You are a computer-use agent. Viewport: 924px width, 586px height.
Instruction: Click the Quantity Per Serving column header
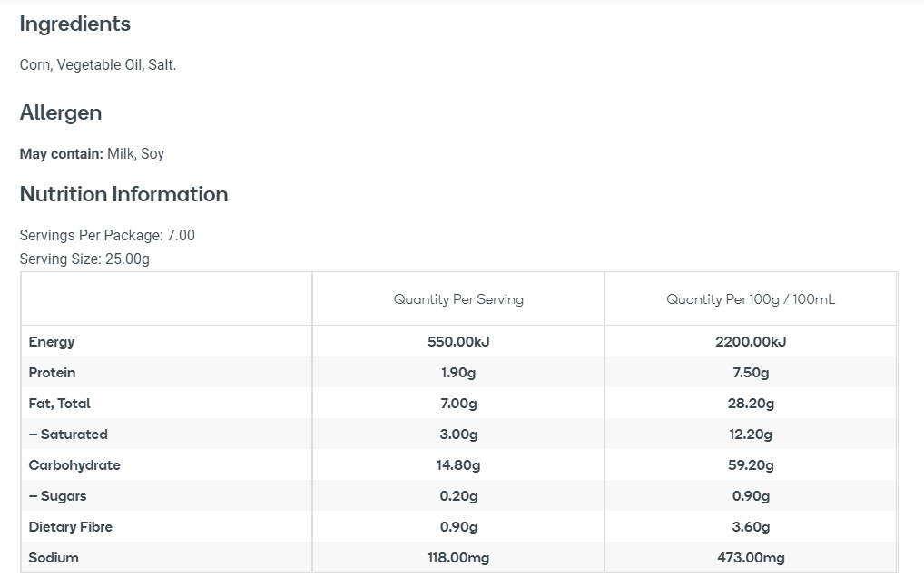click(458, 299)
